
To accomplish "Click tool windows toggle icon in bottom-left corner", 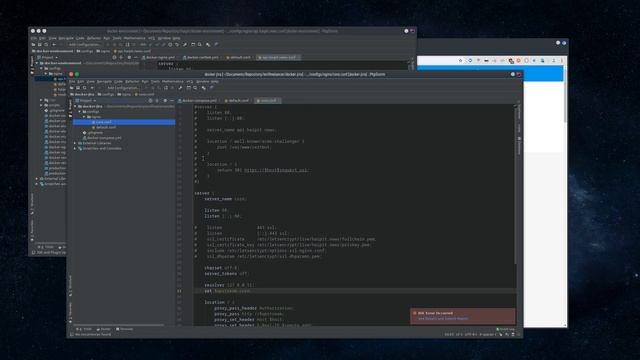I will 72,334.
